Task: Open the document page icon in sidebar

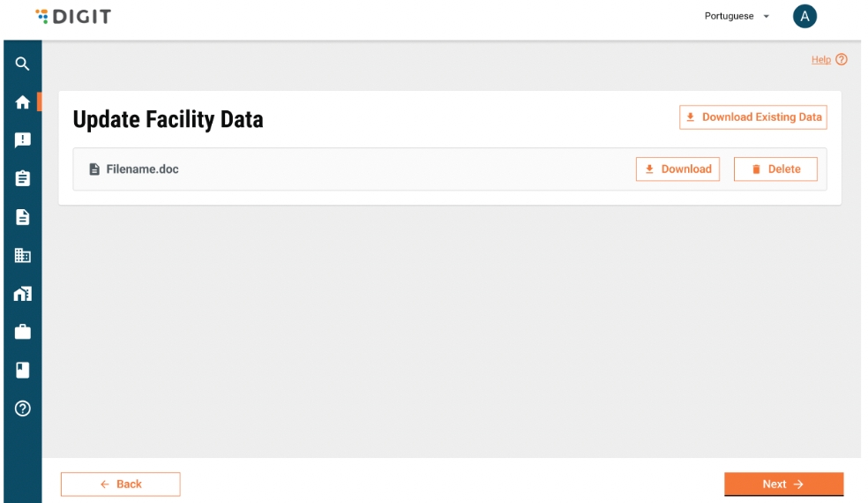Action: coord(23,217)
